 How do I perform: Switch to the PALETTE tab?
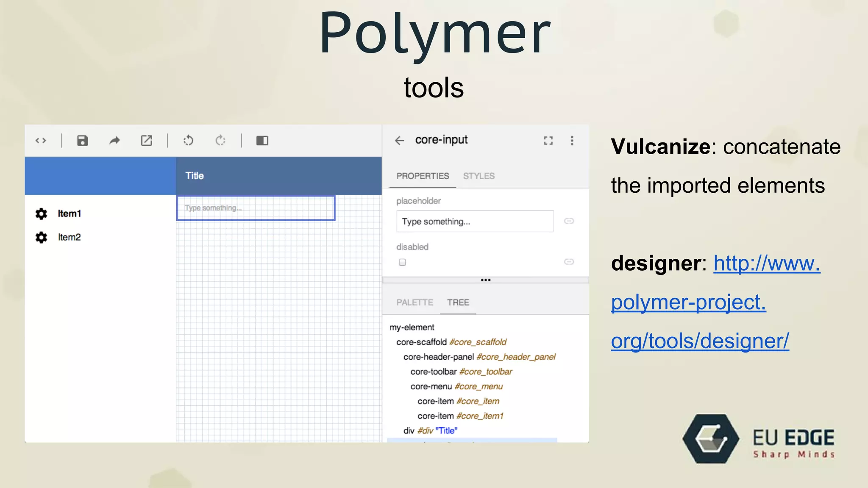pyautogui.click(x=415, y=302)
